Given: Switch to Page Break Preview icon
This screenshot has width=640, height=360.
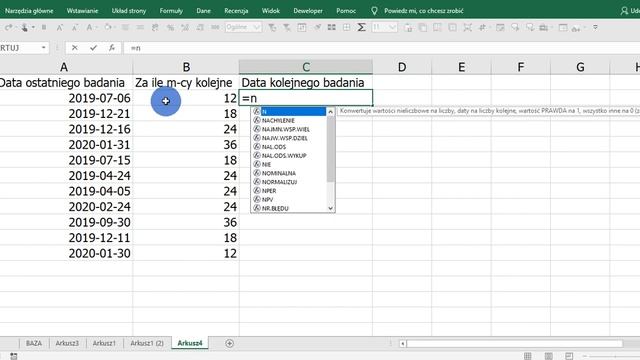Looking at the screenshot, I should click(569, 356).
